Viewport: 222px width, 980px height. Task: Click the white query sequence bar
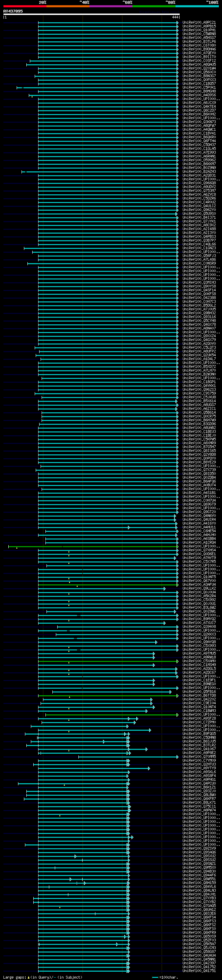point(92,14)
